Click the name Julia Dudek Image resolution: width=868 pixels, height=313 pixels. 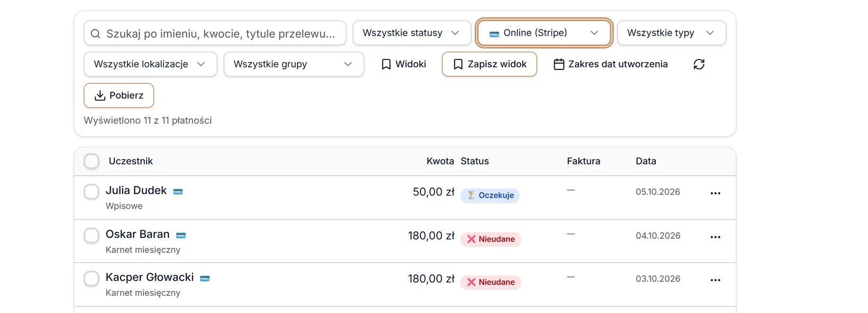pos(136,191)
